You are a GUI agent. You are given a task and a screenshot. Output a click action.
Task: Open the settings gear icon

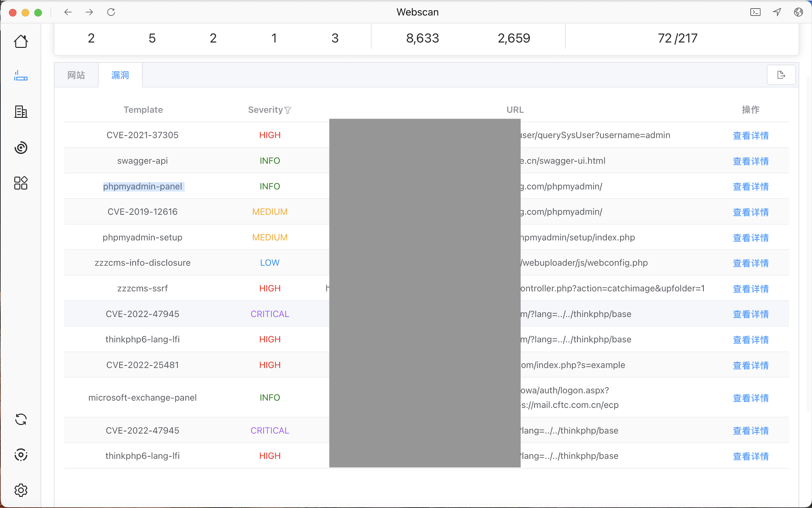point(21,490)
